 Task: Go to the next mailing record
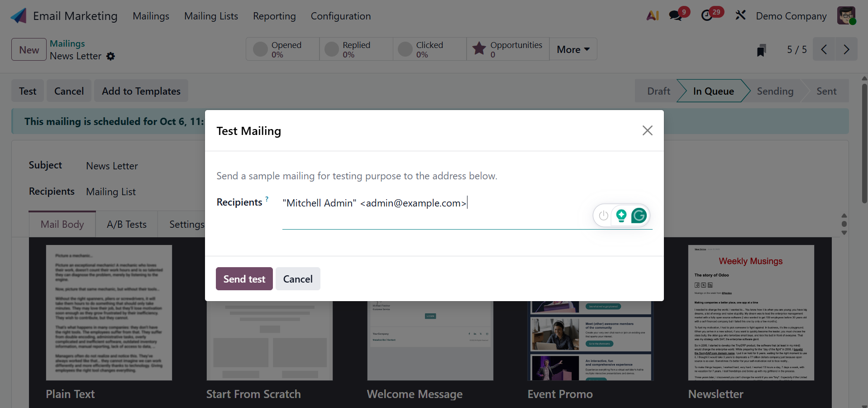click(846, 49)
